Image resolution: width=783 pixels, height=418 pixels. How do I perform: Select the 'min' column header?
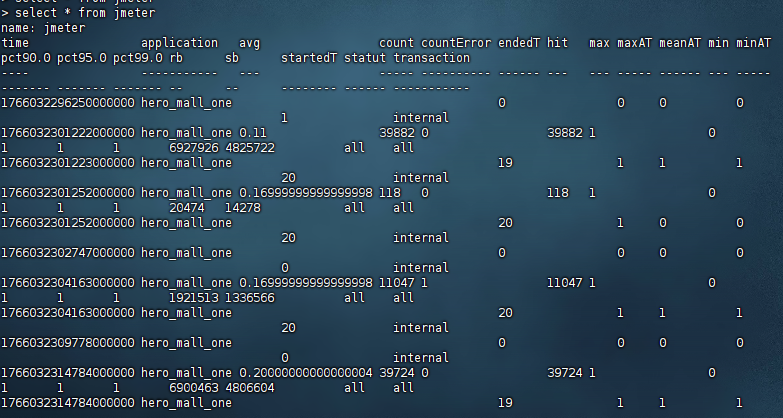click(718, 43)
